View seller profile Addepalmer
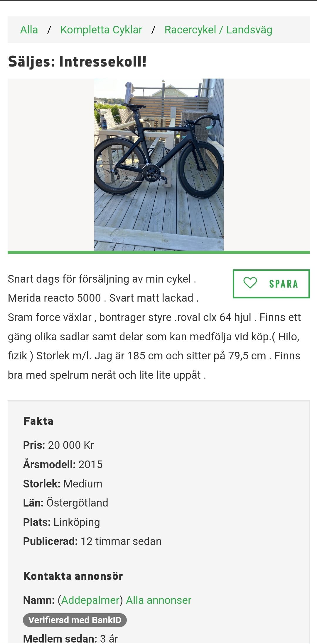The height and width of the screenshot is (644, 317). 90,600
